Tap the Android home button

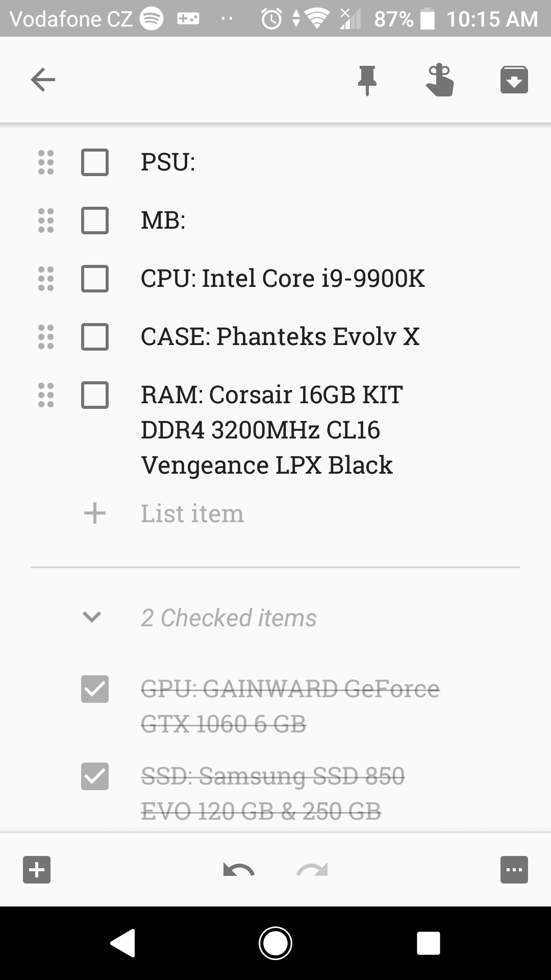pos(275,943)
